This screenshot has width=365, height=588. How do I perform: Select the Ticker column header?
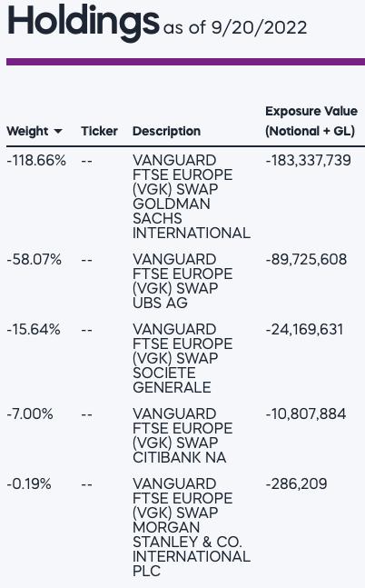tap(99, 131)
